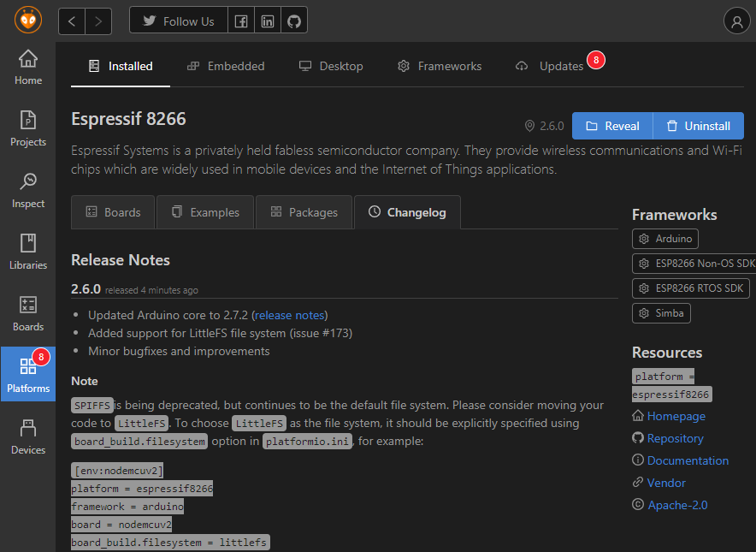Click 'board_build.filesystem = littlefs' code line
Viewport: 756px width, 552px height.
pos(170,543)
